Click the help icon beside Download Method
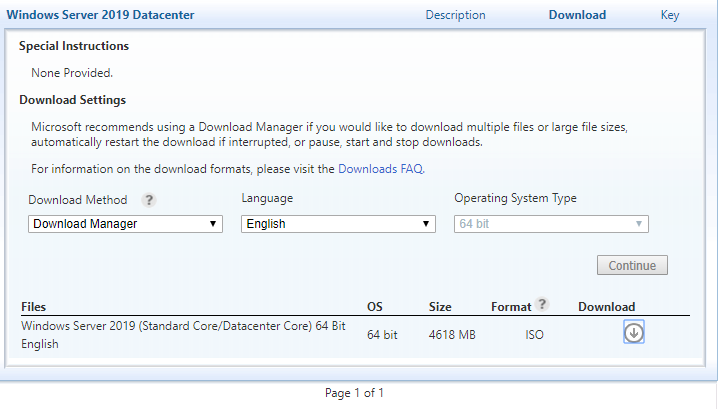The image size is (727, 409). (149, 200)
